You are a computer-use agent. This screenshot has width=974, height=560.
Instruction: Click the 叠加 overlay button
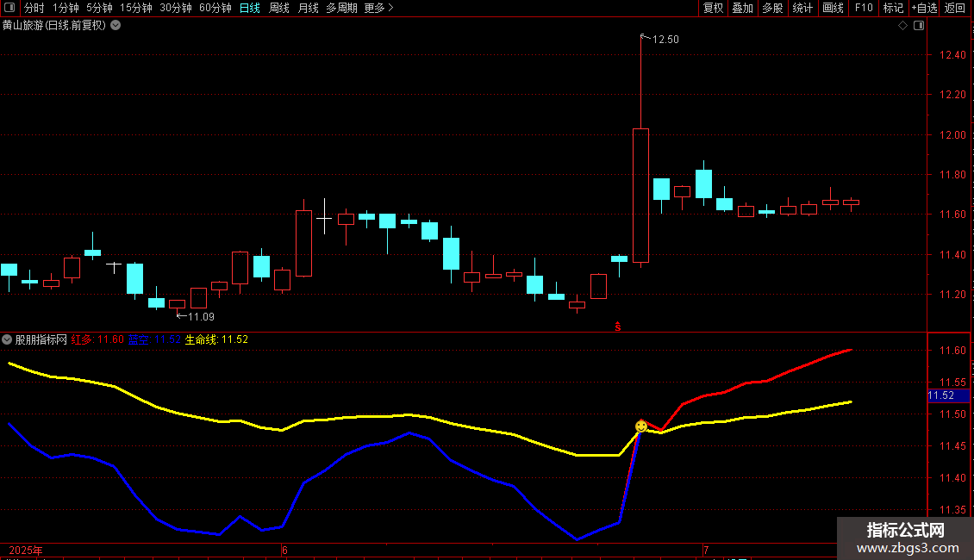tap(743, 8)
